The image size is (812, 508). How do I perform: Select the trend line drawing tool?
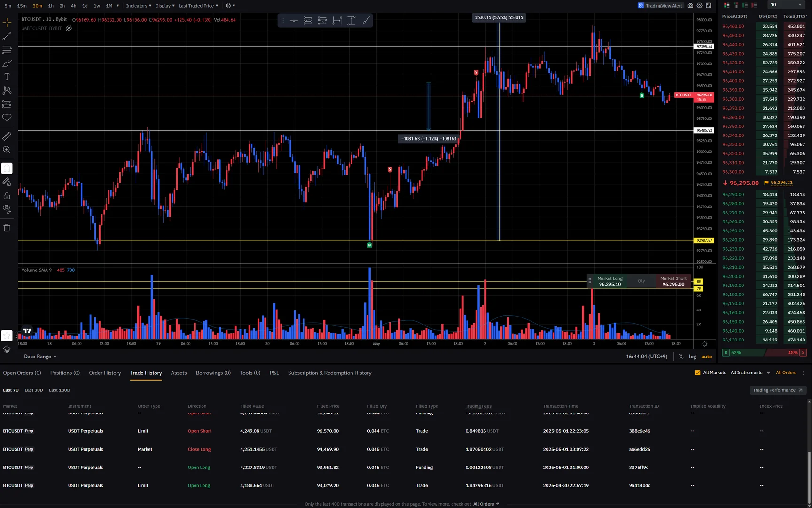(x=7, y=36)
